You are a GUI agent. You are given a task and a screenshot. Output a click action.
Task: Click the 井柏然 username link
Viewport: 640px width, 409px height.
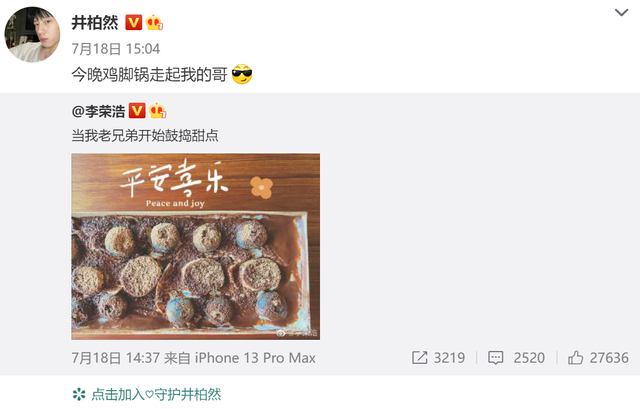coord(95,22)
